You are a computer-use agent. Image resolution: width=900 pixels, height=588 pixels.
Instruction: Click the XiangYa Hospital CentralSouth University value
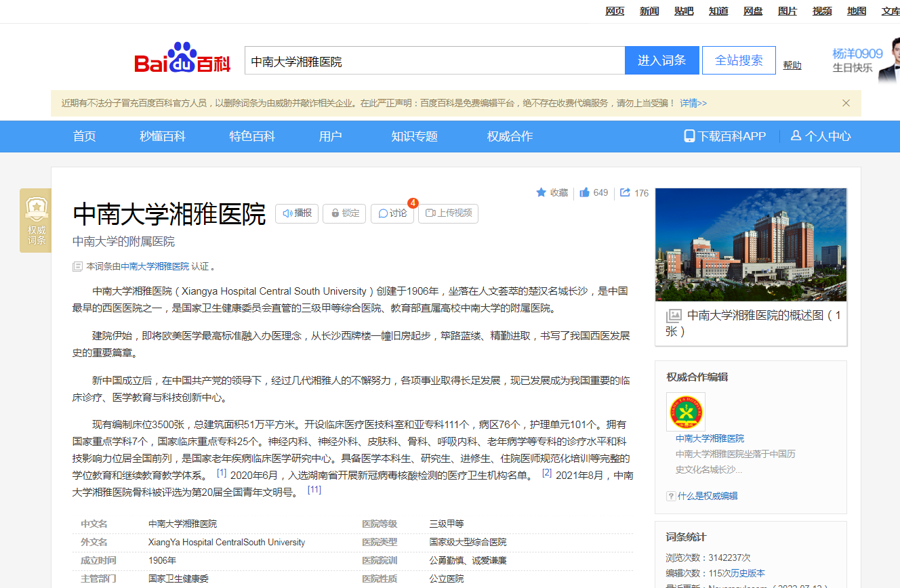click(x=226, y=542)
